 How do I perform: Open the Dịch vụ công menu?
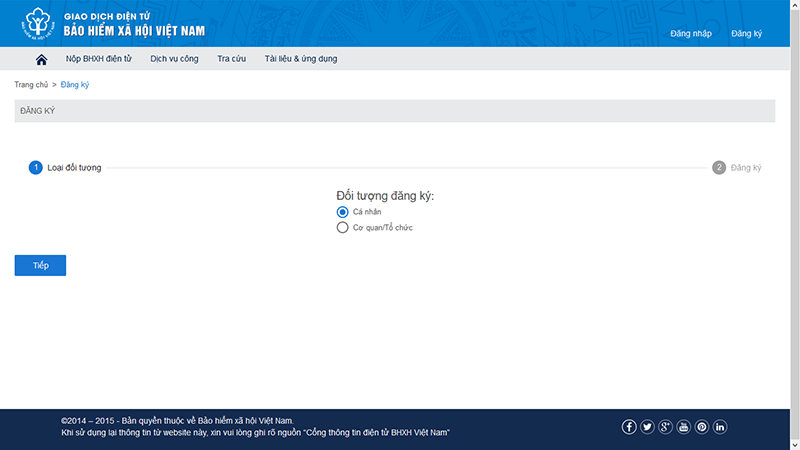coord(174,59)
